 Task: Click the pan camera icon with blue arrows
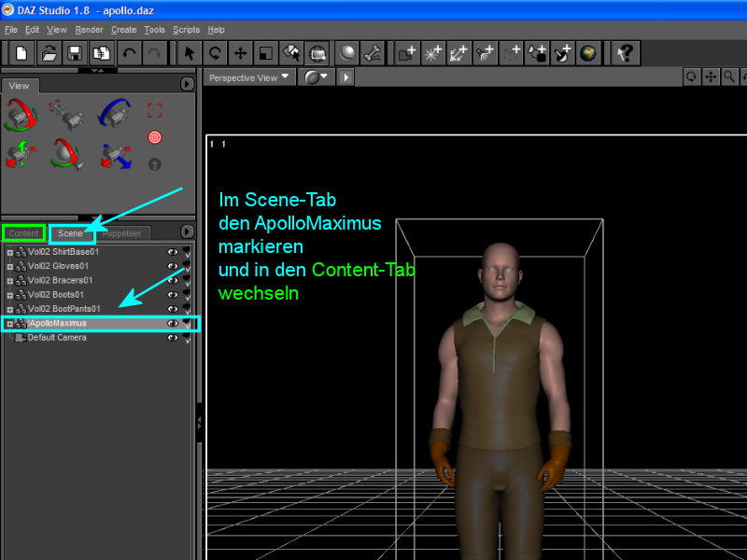(x=116, y=156)
